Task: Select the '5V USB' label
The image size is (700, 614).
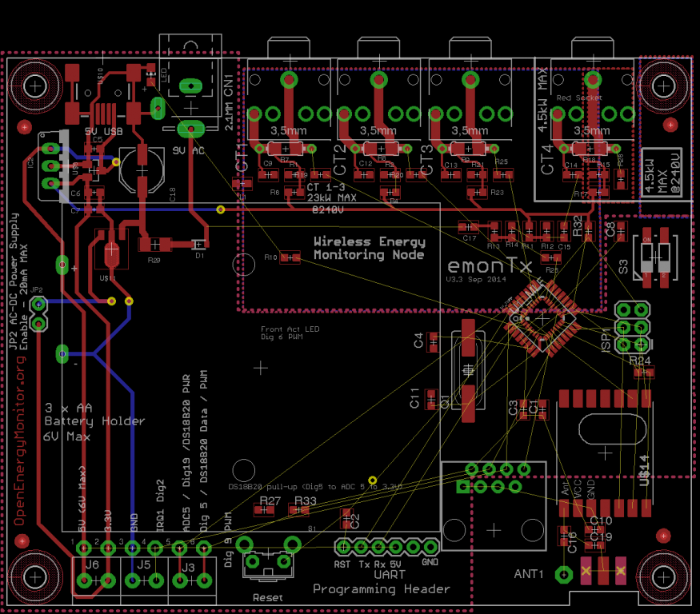Action: 103,131
